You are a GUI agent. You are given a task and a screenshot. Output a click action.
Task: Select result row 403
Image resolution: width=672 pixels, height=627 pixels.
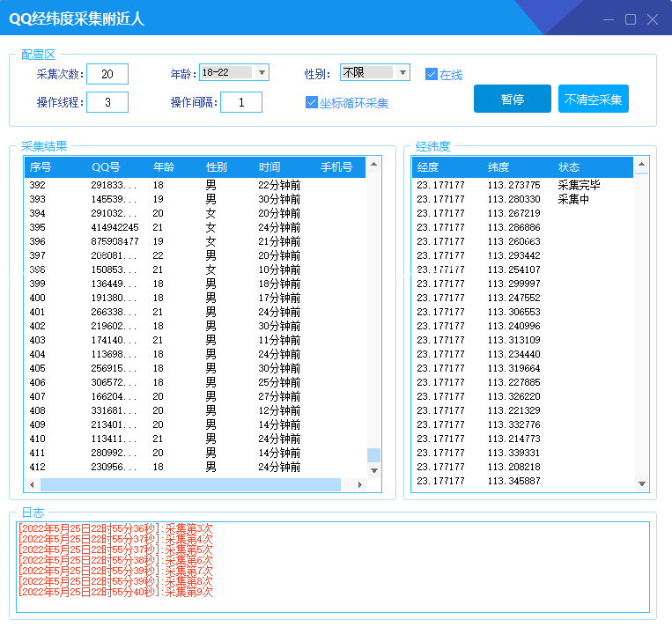tap(195, 340)
